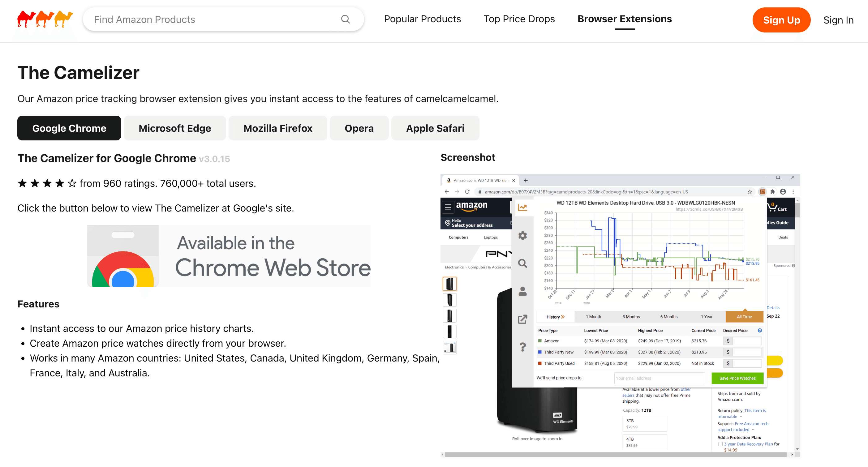Open the browser three-dot menu

pyautogui.click(x=793, y=192)
